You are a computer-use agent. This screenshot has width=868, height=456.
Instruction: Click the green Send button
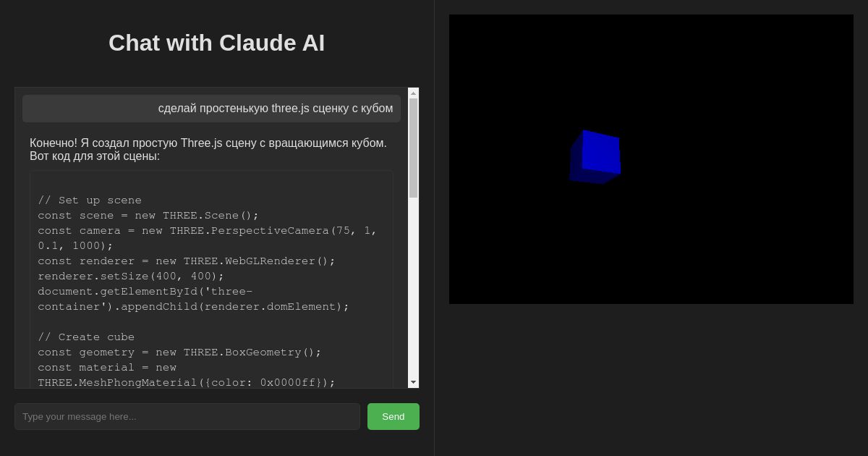(x=393, y=416)
